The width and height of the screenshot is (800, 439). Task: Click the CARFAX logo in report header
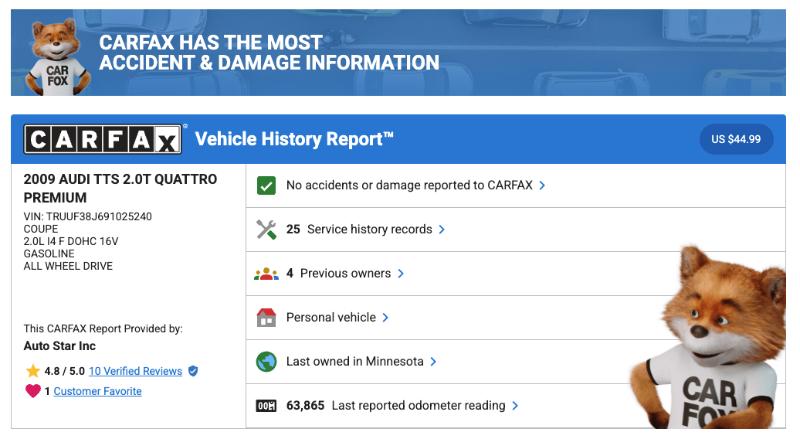tap(103, 139)
